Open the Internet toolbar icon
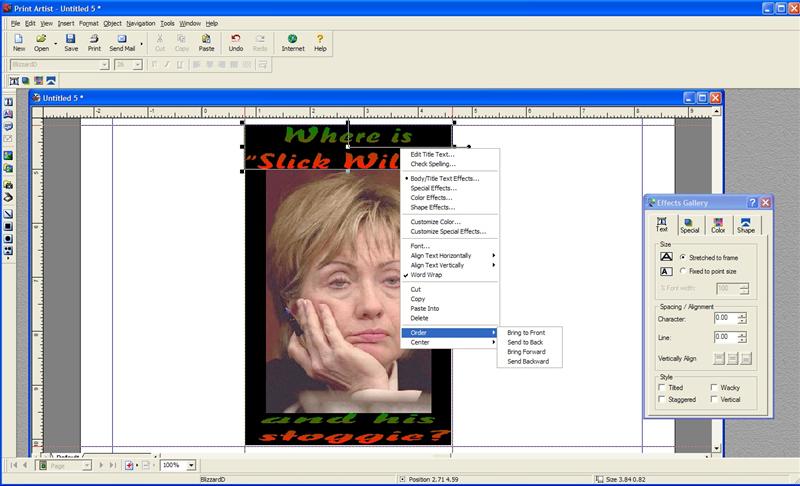The height and width of the screenshot is (486, 800). 293,42
